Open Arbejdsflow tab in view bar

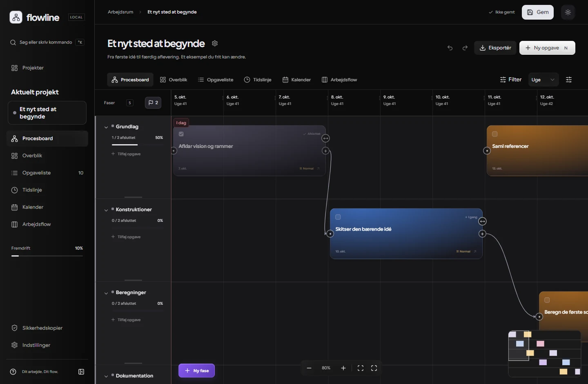(339, 80)
